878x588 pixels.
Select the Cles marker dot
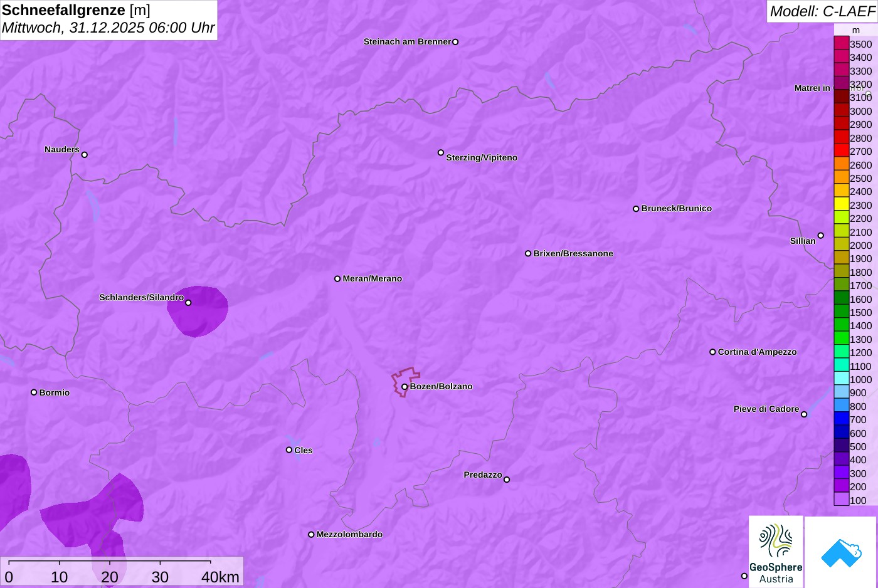[289, 450]
